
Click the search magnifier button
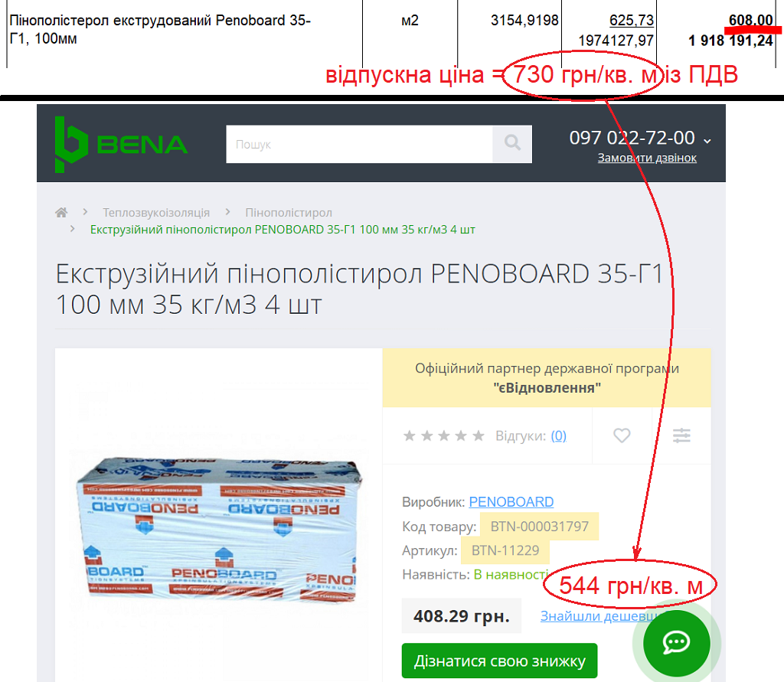[512, 144]
